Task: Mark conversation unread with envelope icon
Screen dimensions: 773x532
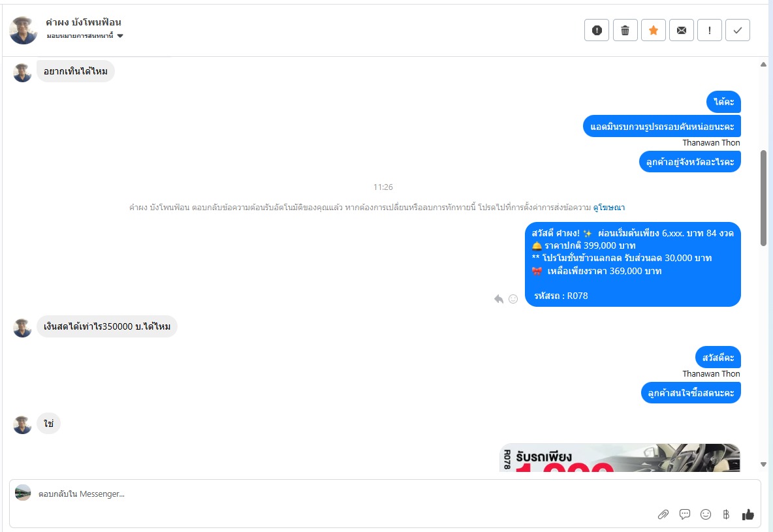Action: click(682, 30)
